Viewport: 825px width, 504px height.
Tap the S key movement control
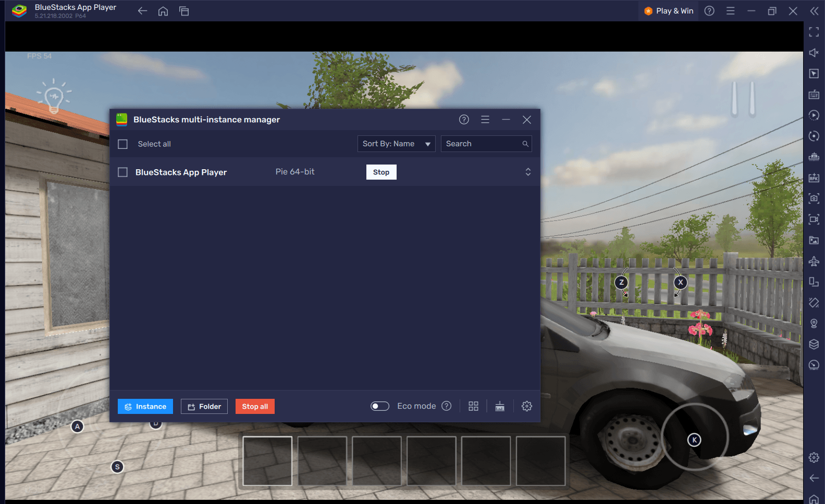click(x=117, y=467)
